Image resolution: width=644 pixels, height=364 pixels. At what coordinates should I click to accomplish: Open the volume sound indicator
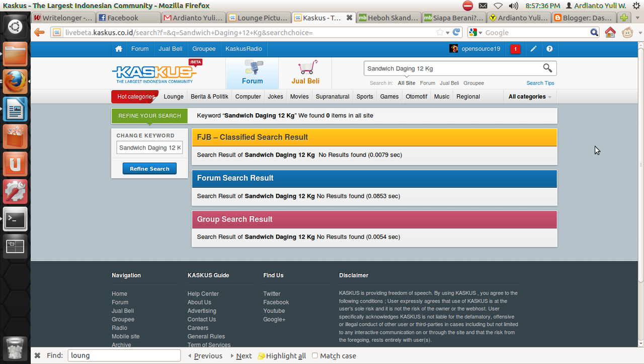[x=513, y=6]
